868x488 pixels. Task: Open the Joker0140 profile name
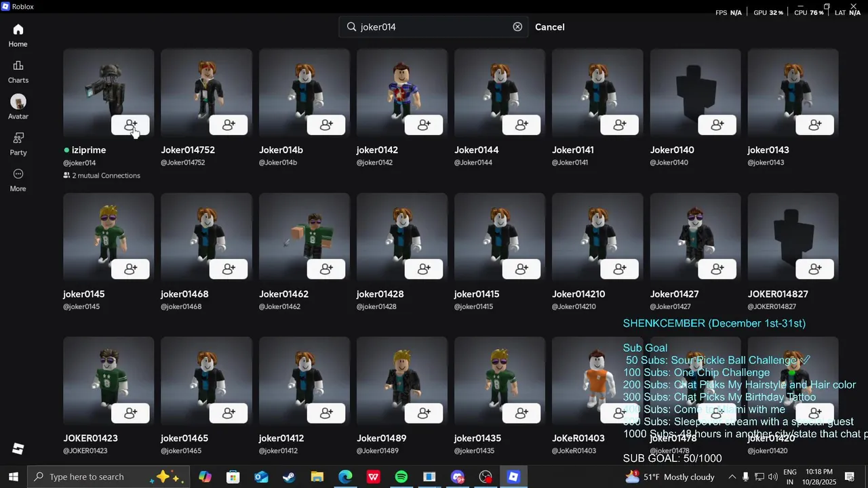[672, 150]
